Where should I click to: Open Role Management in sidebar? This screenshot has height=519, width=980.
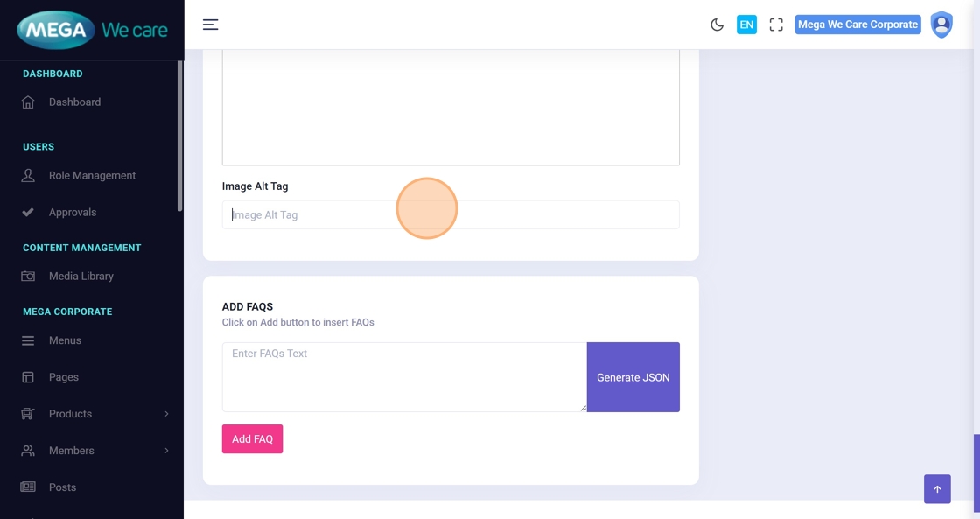92,176
